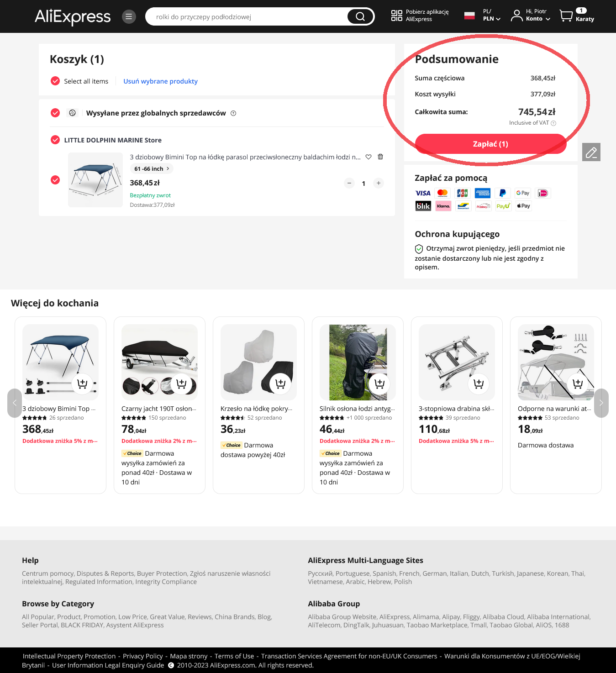Click the search input field

pos(247,17)
